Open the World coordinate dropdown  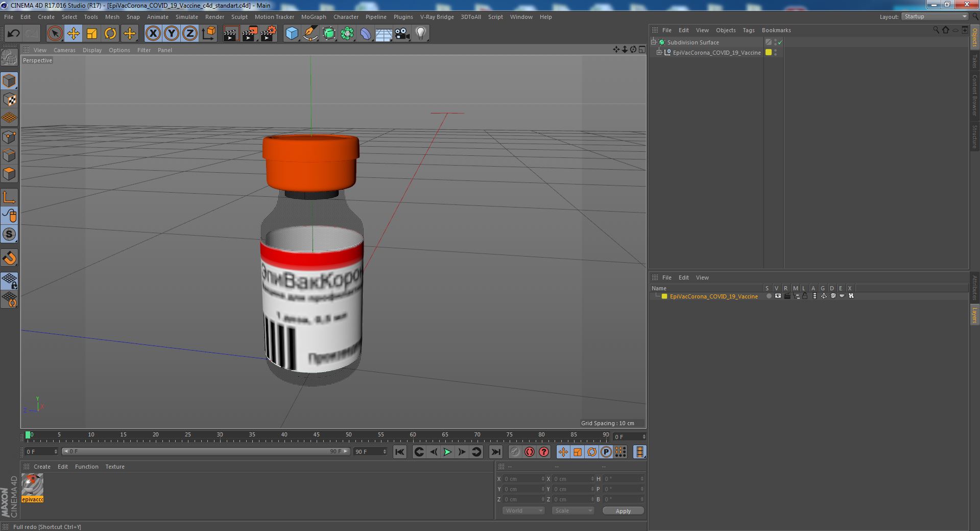pos(523,511)
